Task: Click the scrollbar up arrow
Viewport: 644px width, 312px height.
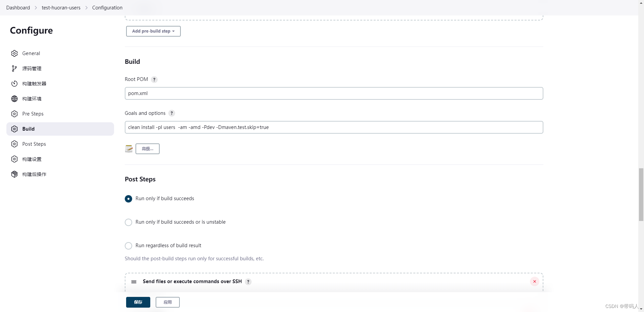Action: [641, 2]
